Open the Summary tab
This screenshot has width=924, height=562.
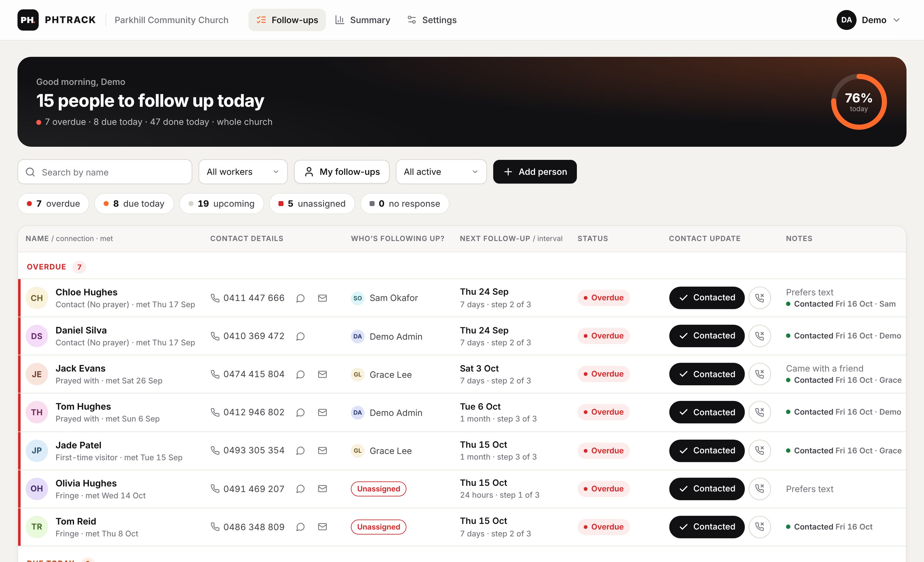click(363, 20)
